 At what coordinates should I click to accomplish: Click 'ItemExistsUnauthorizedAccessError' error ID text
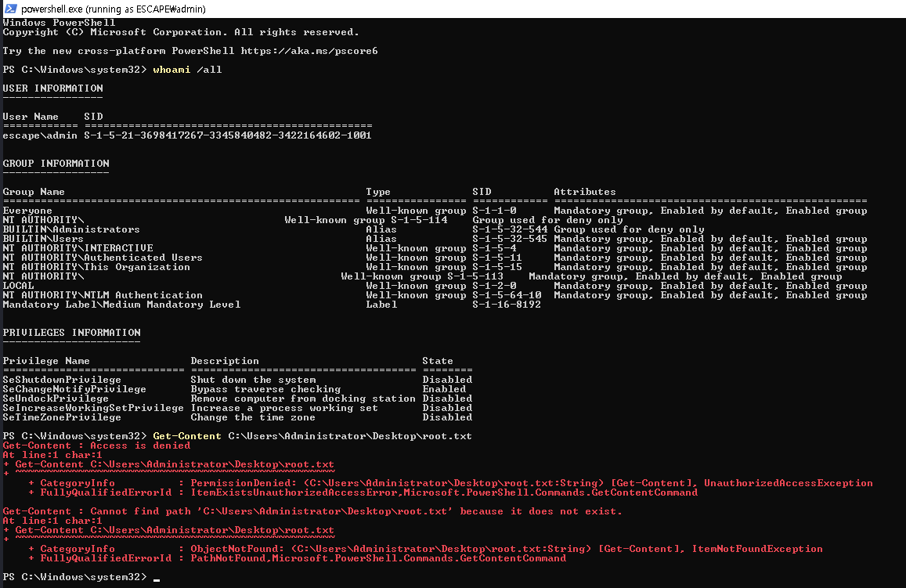(294, 492)
